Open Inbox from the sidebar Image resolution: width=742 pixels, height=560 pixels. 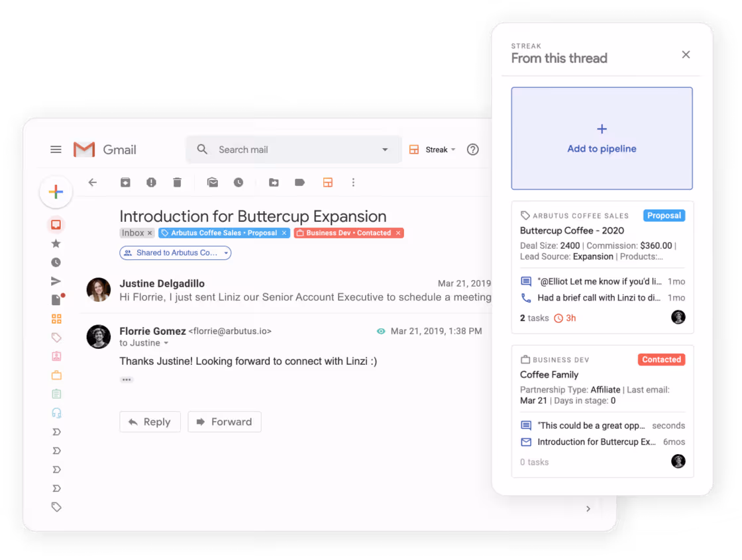[56, 224]
